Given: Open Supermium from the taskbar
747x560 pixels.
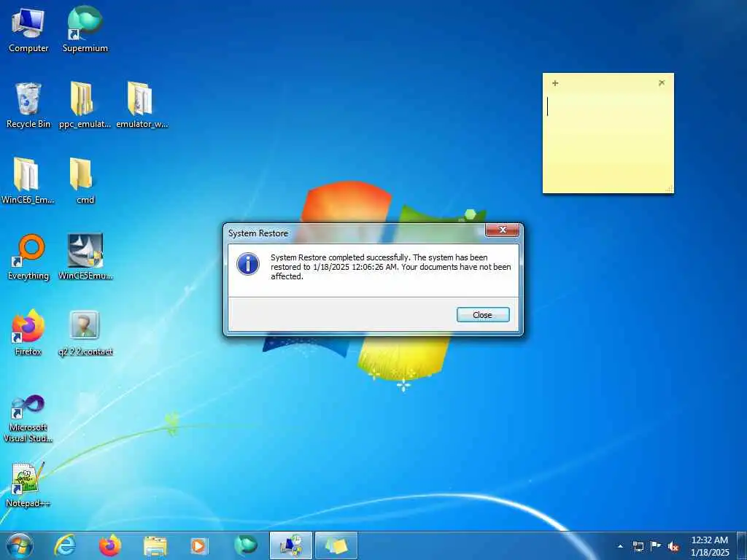Looking at the screenshot, I should point(245,545).
